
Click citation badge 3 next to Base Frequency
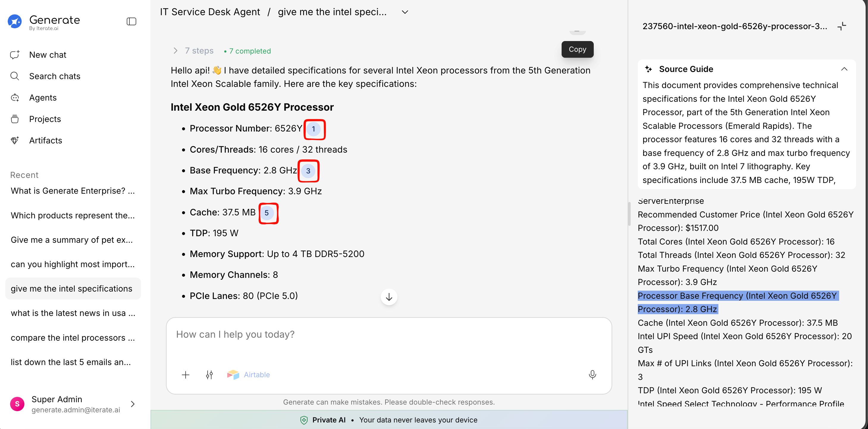308,171
